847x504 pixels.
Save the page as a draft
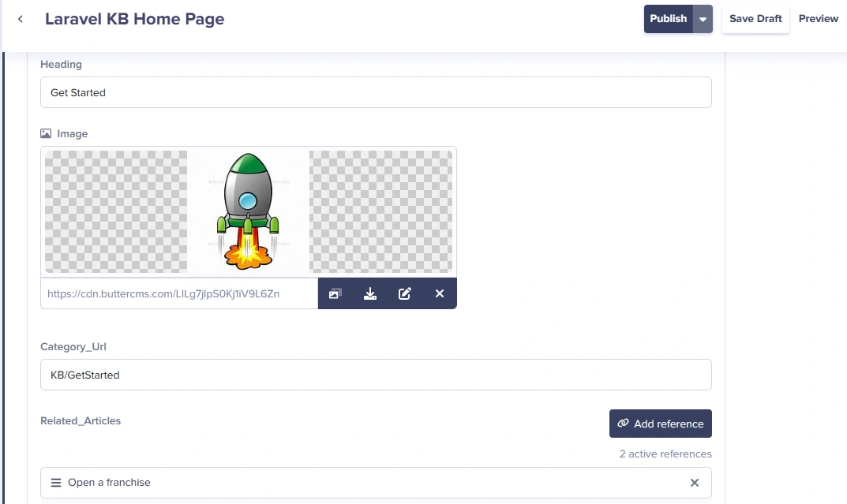point(755,19)
